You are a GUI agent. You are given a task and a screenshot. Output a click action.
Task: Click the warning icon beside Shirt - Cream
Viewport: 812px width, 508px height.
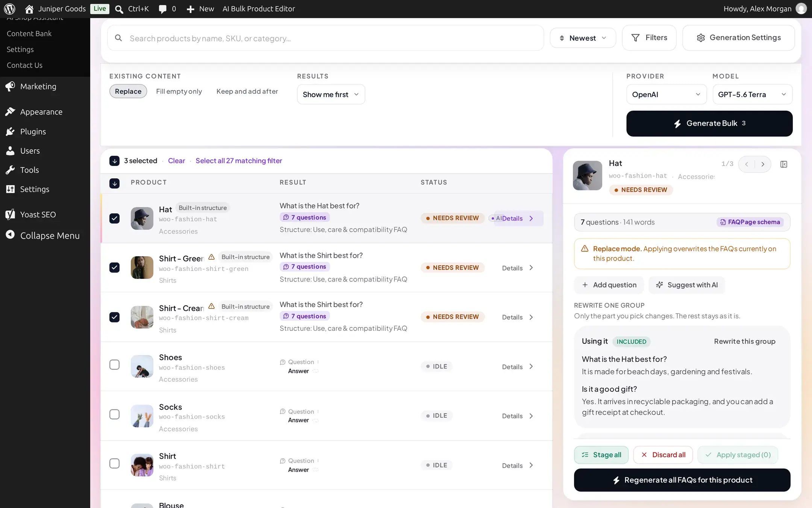tap(211, 306)
